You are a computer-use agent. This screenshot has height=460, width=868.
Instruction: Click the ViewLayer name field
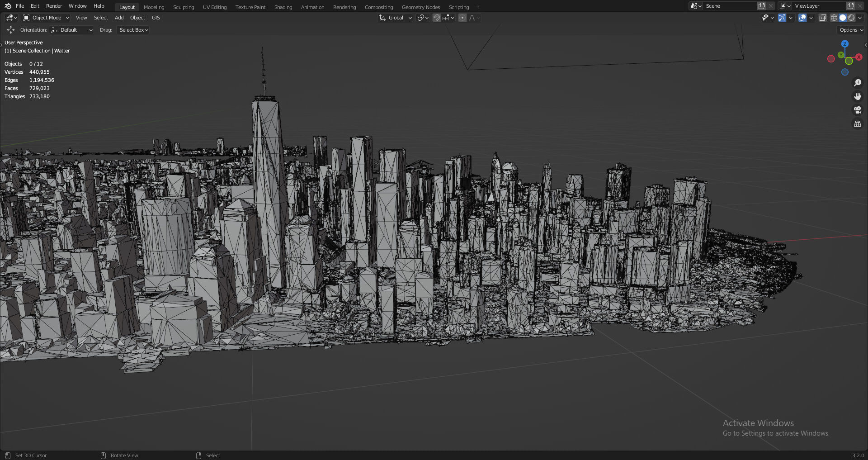pos(819,6)
